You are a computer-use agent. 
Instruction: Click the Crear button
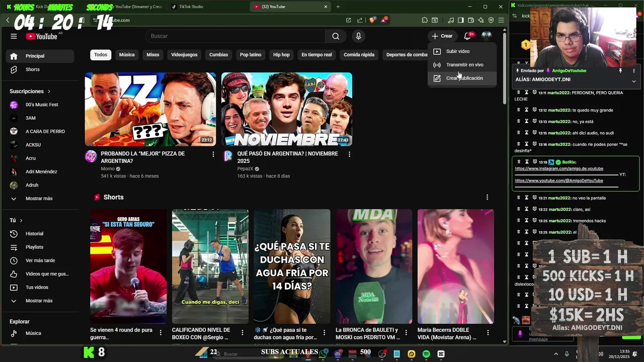[x=442, y=36]
